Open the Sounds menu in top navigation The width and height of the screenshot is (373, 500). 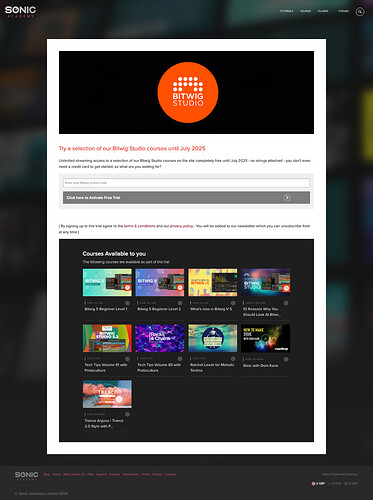(305, 11)
